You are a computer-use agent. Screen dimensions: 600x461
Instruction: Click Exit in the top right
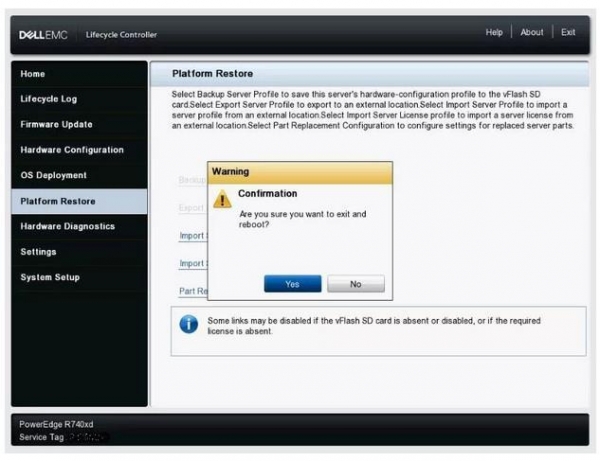[568, 32]
